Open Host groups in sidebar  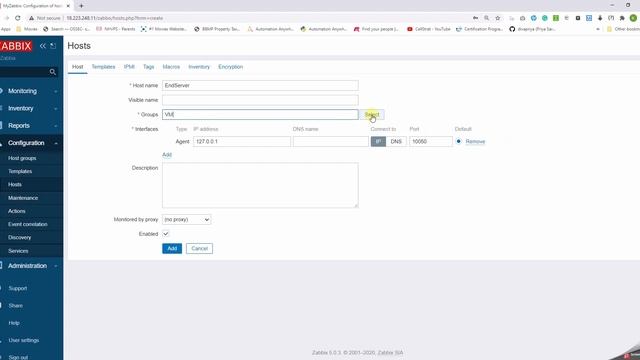point(22,158)
